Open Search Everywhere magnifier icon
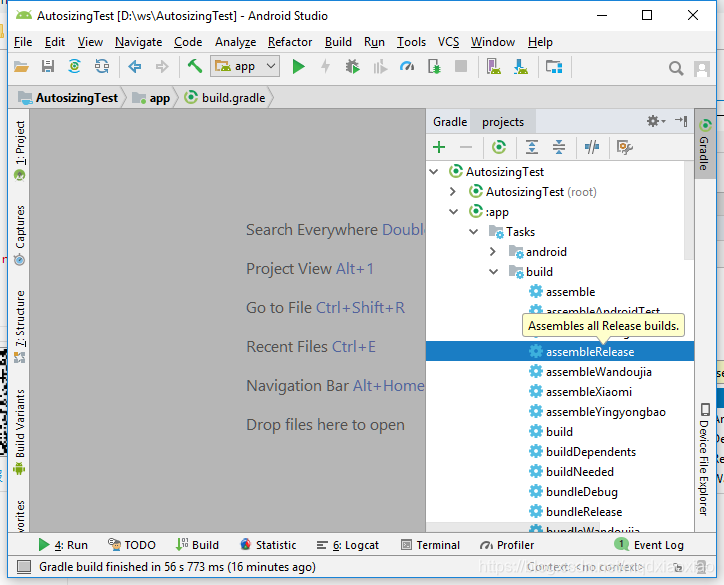 pos(676,68)
